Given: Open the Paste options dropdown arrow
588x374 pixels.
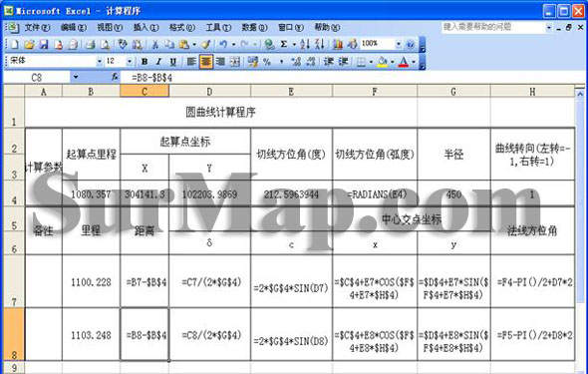Looking at the screenshot, I should click(194, 44).
